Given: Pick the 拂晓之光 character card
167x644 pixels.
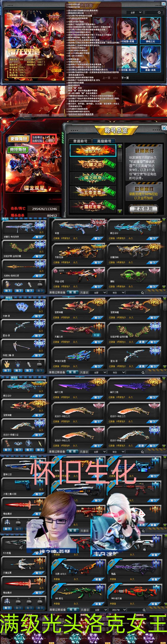Looking at the screenshot, I should (150, 30).
